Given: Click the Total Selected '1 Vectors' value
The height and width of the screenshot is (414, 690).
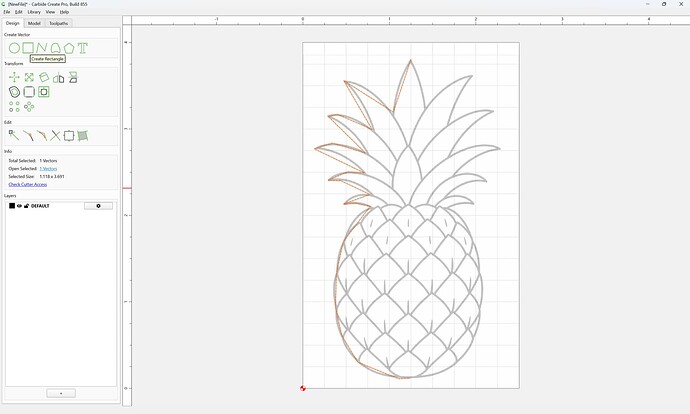Looking at the screenshot, I should [x=48, y=161].
